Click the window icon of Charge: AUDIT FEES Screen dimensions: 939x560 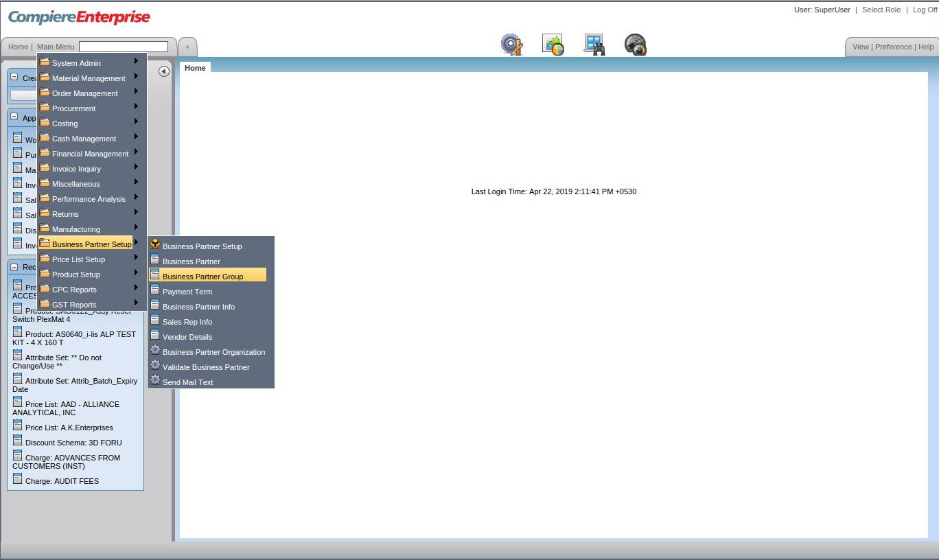[x=18, y=479]
